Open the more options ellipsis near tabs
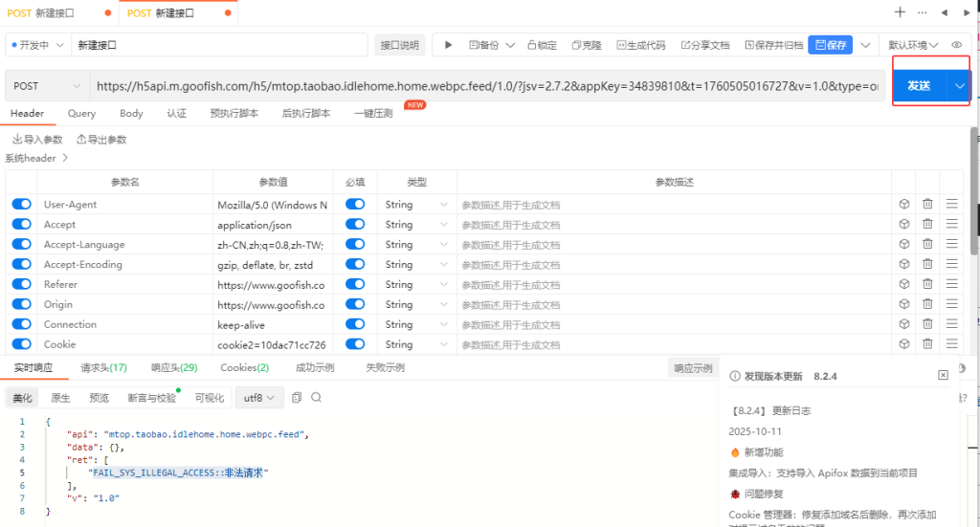Image resolution: width=980 pixels, height=527 pixels. pos(922,12)
